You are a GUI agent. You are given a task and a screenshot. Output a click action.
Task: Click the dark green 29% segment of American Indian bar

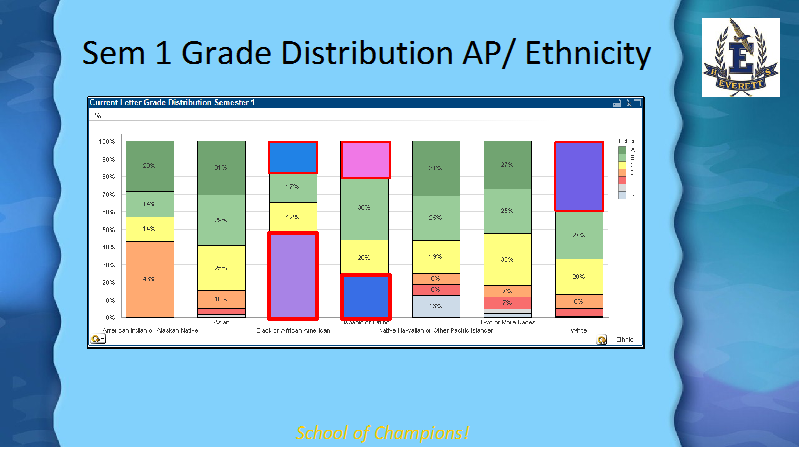[x=150, y=166]
